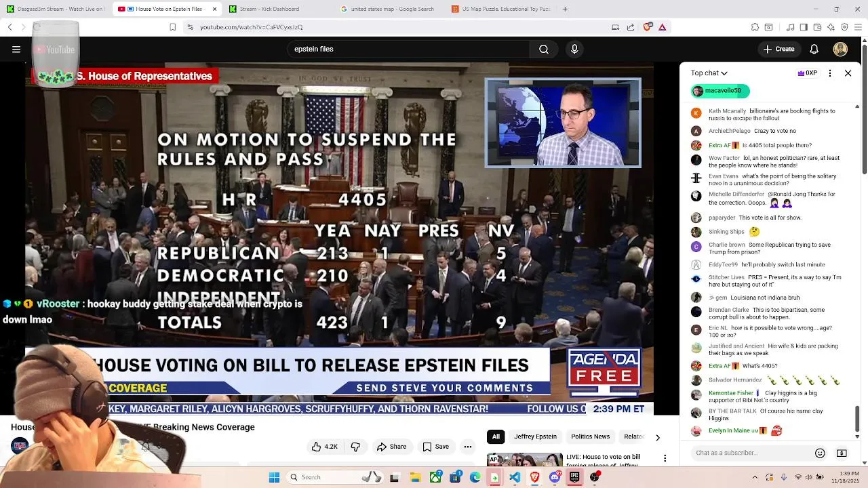Open the browser extensions puzzle icon

click(755, 27)
